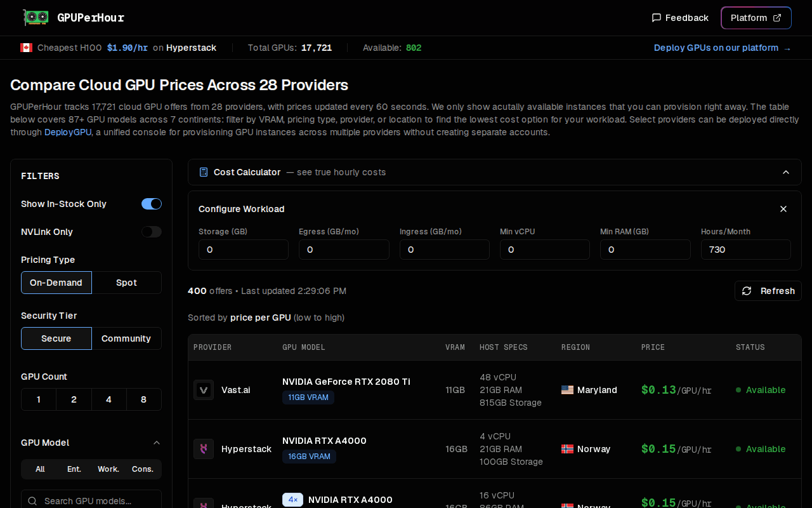Click the green Available status dot for Vast.ai

(738, 390)
